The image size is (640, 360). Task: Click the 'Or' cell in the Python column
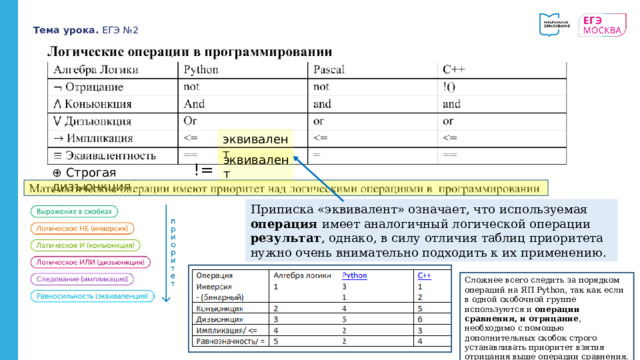click(190, 121)
